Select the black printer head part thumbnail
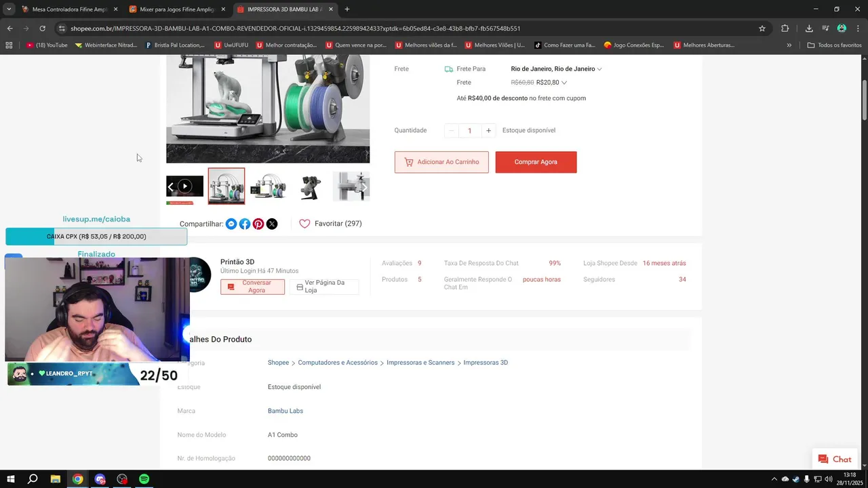The image size is (868, 488). [310, 186]
